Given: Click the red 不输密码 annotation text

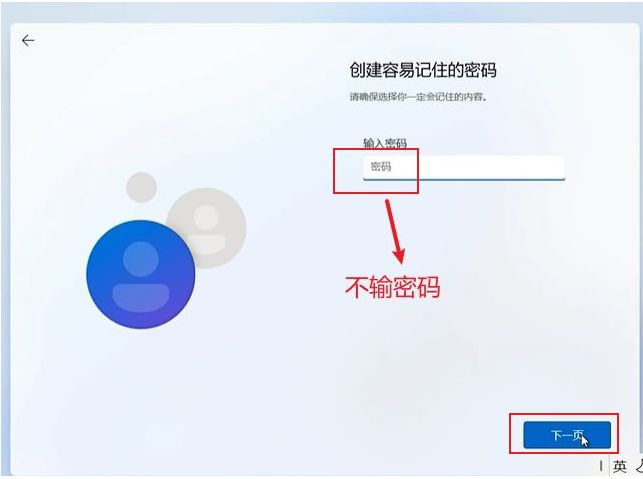Looking at the screenshot, I should pyautogui.click(x=392, y=287).
